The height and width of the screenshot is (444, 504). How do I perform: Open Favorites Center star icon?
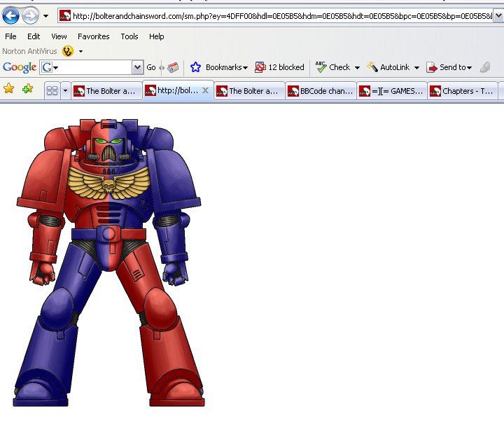(x=9, y=88)
